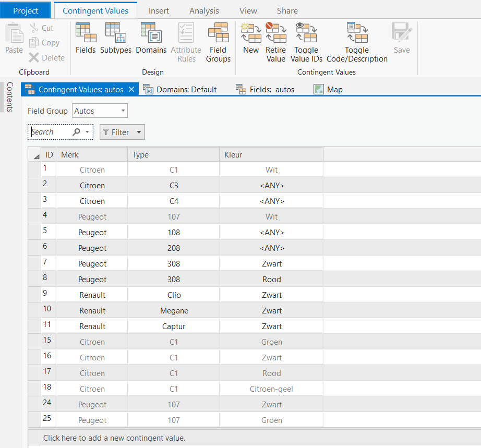Click the Groen cell in row 15
Screen dimensions: 481x448
(271, 342)
